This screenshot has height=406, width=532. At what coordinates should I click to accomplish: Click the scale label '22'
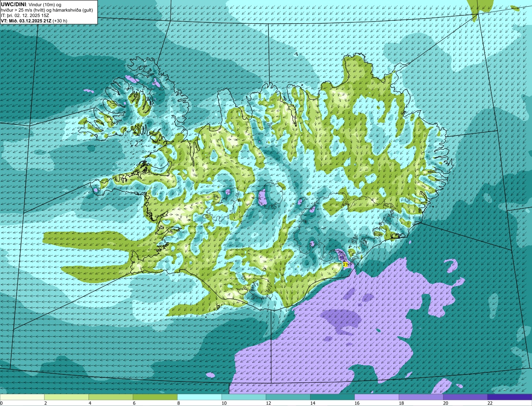click(490, 403)
